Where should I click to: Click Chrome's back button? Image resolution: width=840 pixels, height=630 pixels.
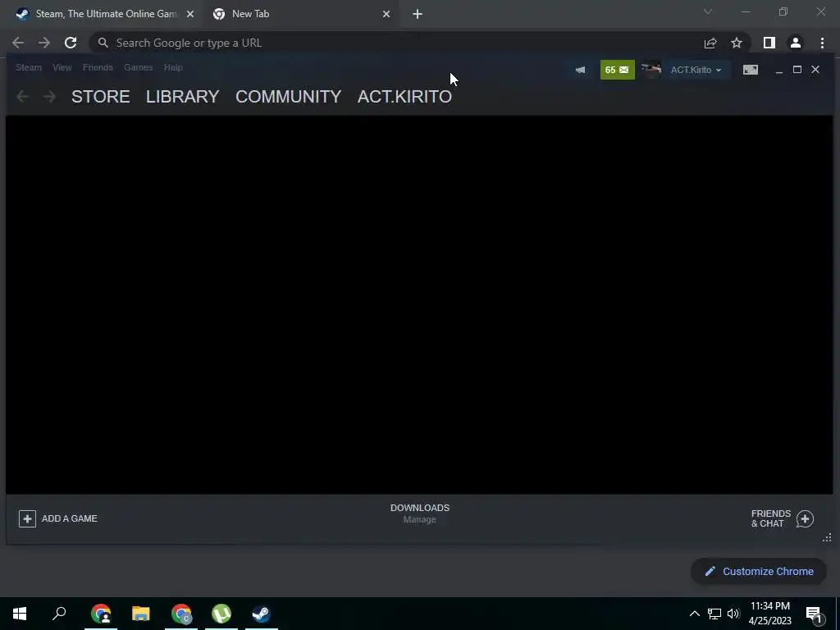click(18, 43)
